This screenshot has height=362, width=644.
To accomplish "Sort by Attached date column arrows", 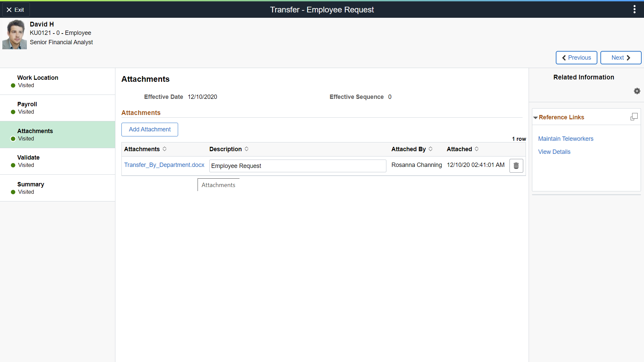I will tap(477, 149).
